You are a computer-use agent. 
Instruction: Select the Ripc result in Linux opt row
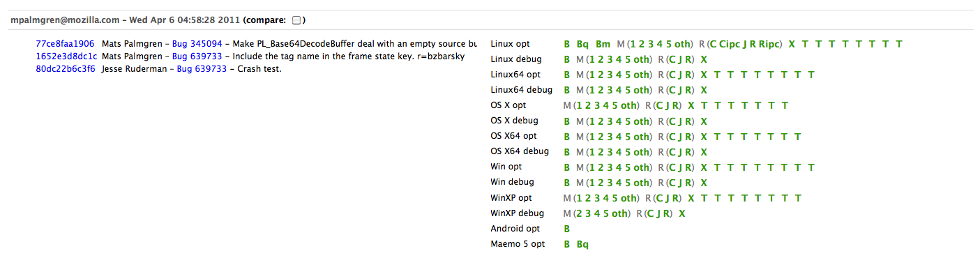(x=769, y=44)
